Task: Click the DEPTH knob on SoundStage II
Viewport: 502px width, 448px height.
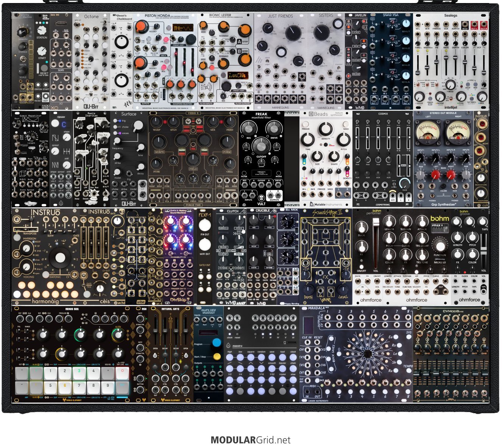Action: [308, 290]
